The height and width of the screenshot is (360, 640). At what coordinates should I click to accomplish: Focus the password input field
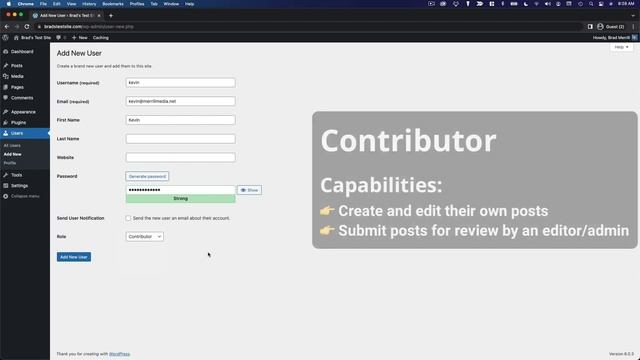180,190
